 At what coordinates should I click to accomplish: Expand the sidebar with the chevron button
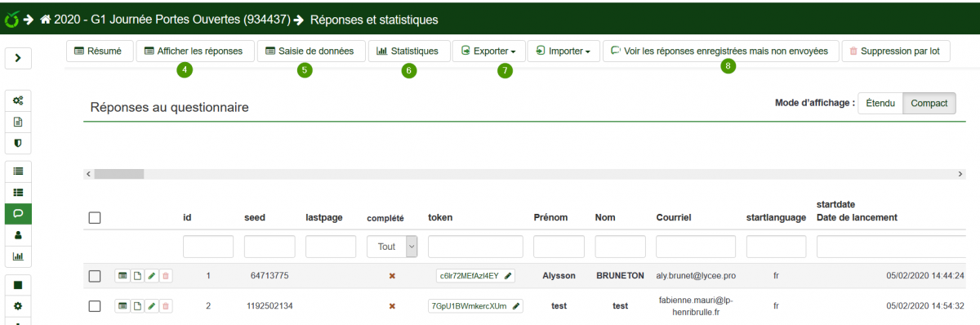pyautogui.click(x=18, y=58)
